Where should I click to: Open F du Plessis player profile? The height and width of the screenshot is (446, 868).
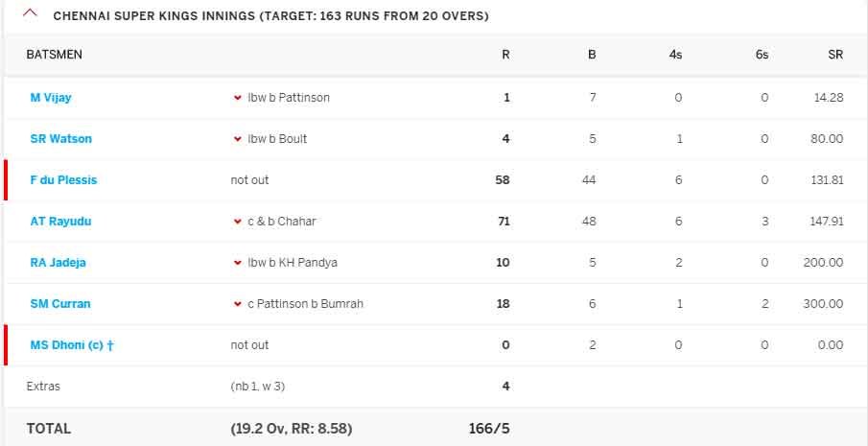[x=63, y=180]
